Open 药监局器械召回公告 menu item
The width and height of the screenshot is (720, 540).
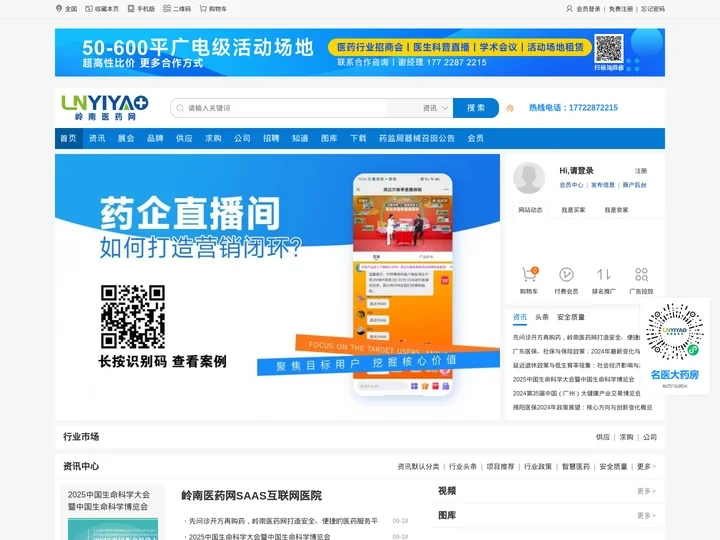coord(417,138)
